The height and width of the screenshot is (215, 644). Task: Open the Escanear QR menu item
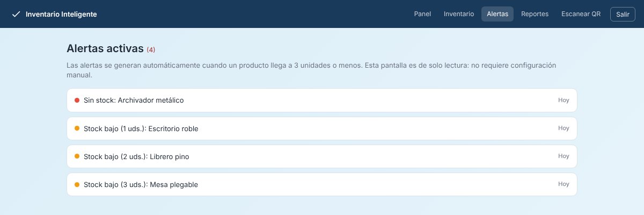[x=581, y=14]
